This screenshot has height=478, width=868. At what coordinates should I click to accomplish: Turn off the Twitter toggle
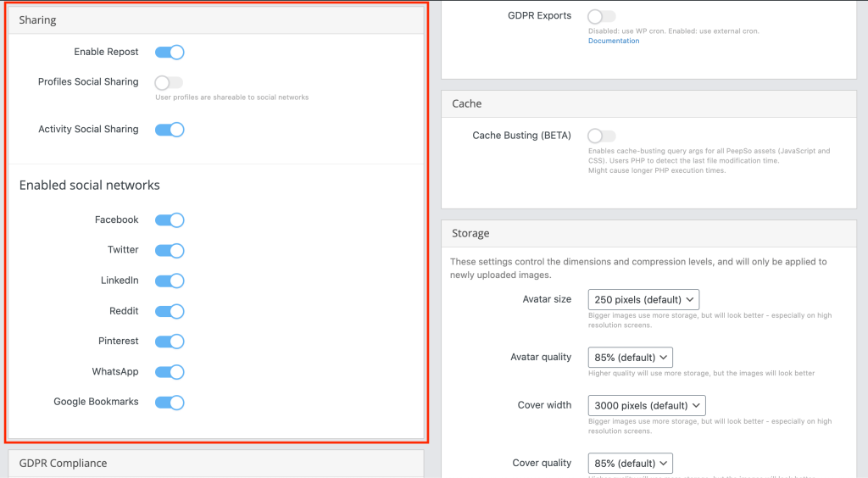pos(170,251)
